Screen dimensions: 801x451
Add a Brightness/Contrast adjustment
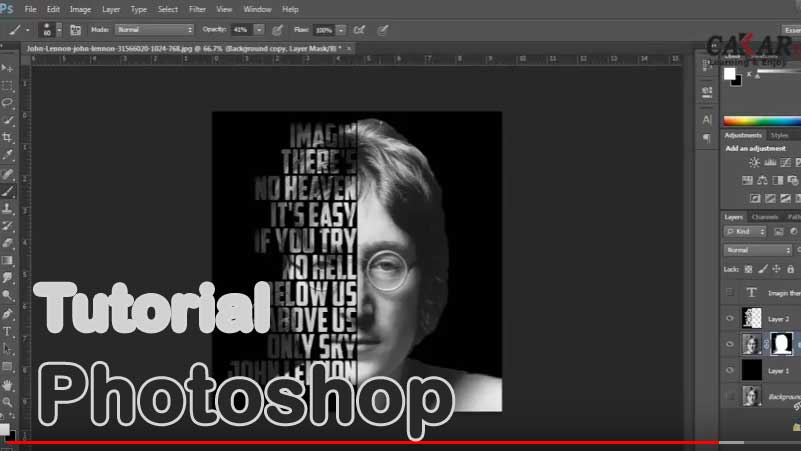[754, 163]
